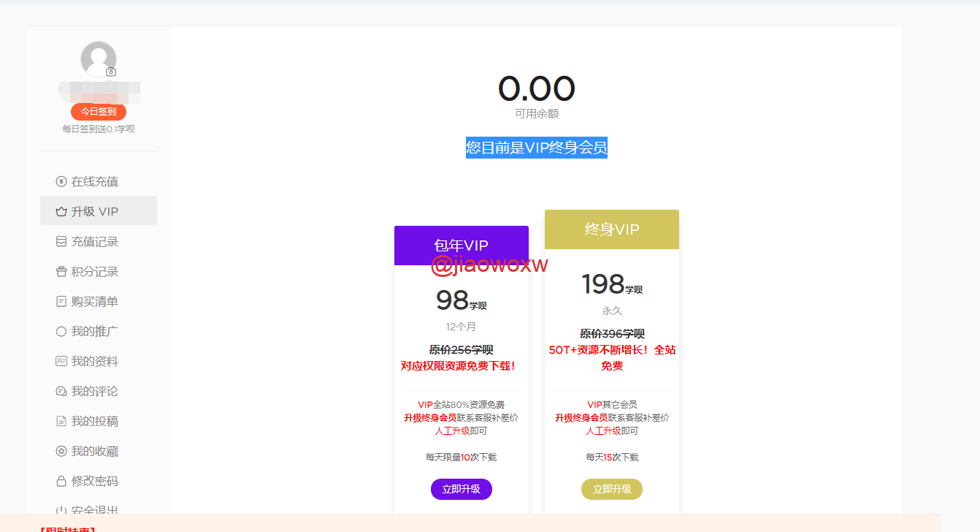
Task: Click the icon beside 充值记录
Action: coord(61,241)
